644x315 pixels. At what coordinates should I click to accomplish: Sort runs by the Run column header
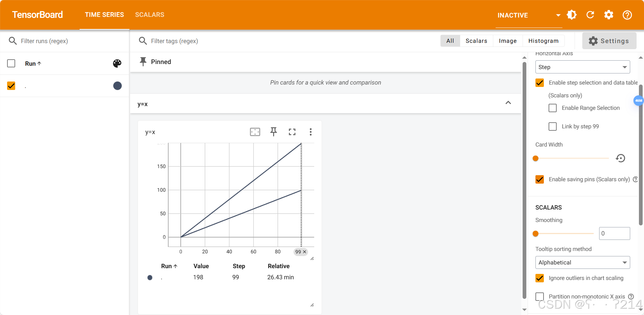tap(33, 63)
